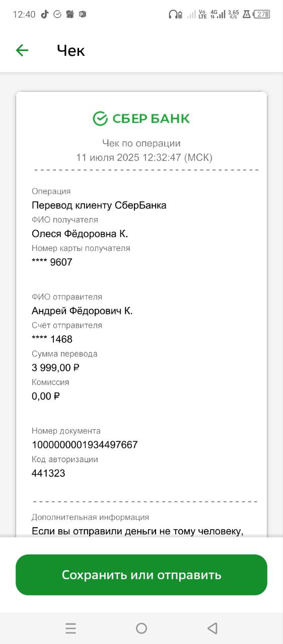Tap sender name Андрей Фёдорович К.
This screenshot has width=283, height=644.
[82, 311]
